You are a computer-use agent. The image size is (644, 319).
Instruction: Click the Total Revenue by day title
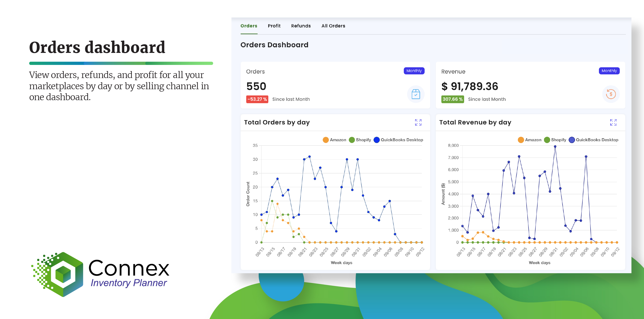point(475,122)
